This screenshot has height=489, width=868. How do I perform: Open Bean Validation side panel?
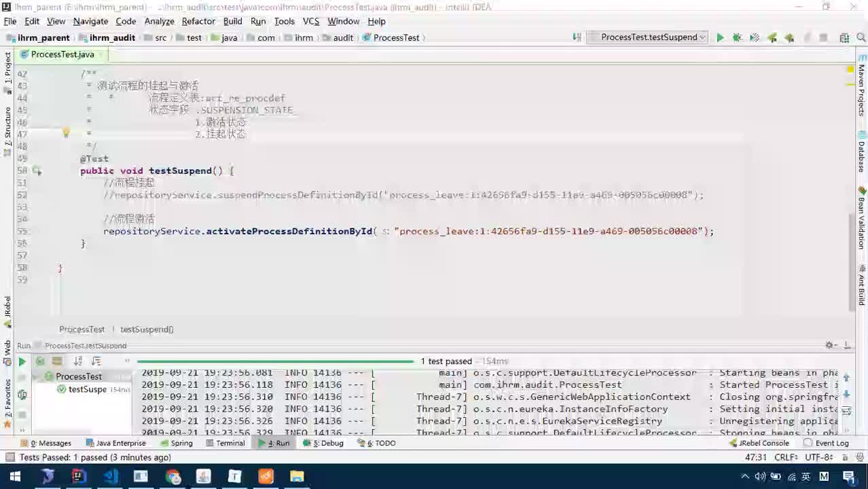click(861, 218)
